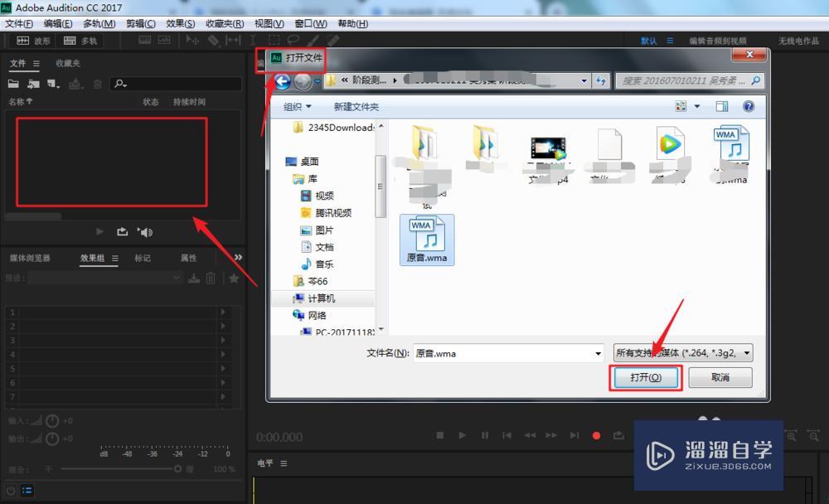Select the Marquee Selection tool
The height and width of the screenshot is (504, 829).
click(274, 40)
